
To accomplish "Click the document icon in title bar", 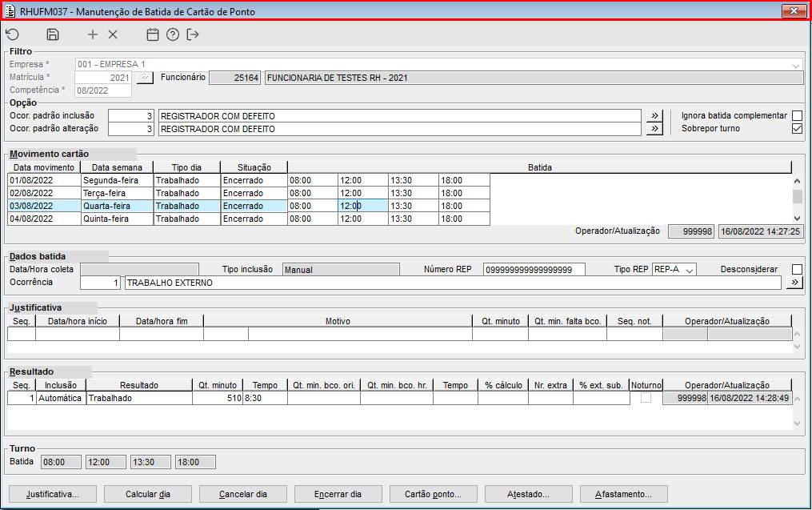I will coord(10,11).
